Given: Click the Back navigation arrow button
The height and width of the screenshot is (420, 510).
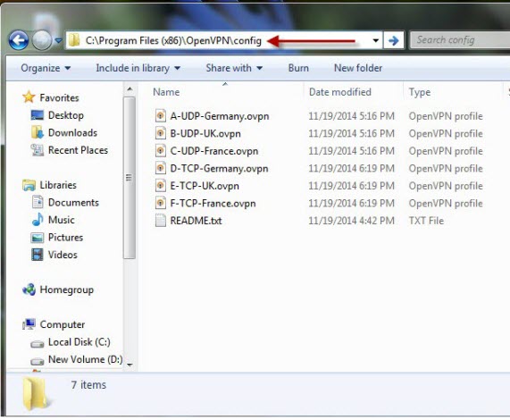Looking at the screenshot, I should [x=19, y=40].
